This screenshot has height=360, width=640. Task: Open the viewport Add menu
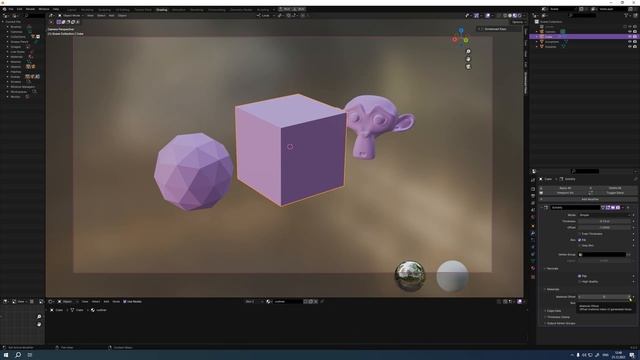pos(111,16)
